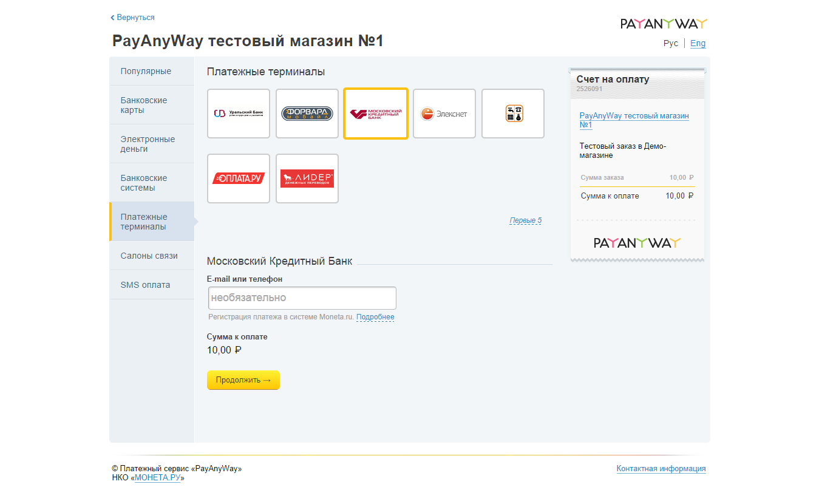Viewport: 819px width, 504px height.
Task: Choose the Оплата.ру payment tile
Action: click(x=239, y=179)
